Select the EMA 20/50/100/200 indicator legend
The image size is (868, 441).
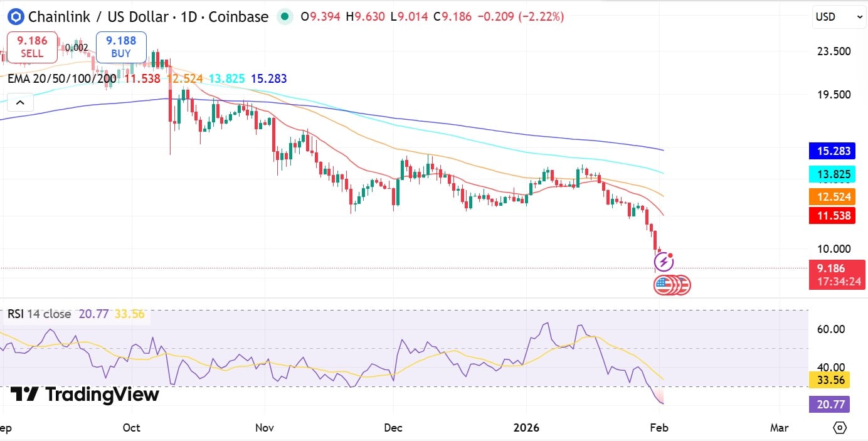click(x=61, y=79)
